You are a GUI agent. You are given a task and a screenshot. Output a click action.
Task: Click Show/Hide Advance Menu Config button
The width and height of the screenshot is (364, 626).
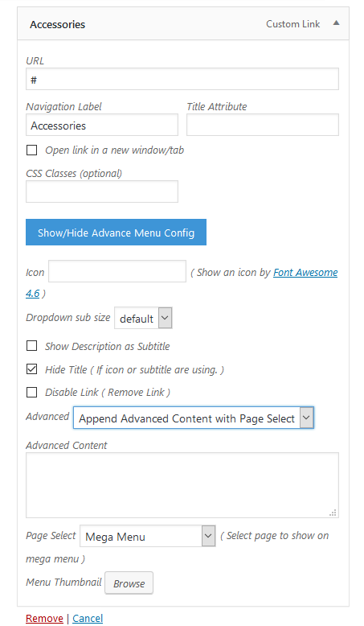click(x=116, y=233)
